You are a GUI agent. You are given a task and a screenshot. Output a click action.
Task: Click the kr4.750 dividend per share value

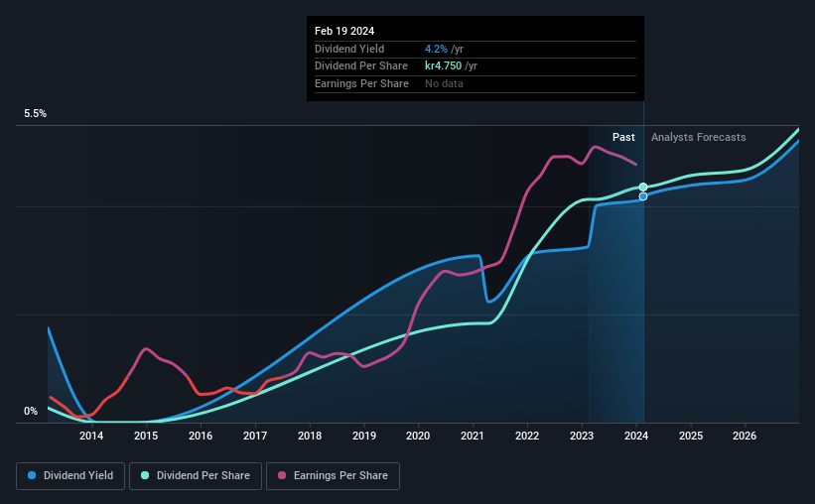[443, 66]
